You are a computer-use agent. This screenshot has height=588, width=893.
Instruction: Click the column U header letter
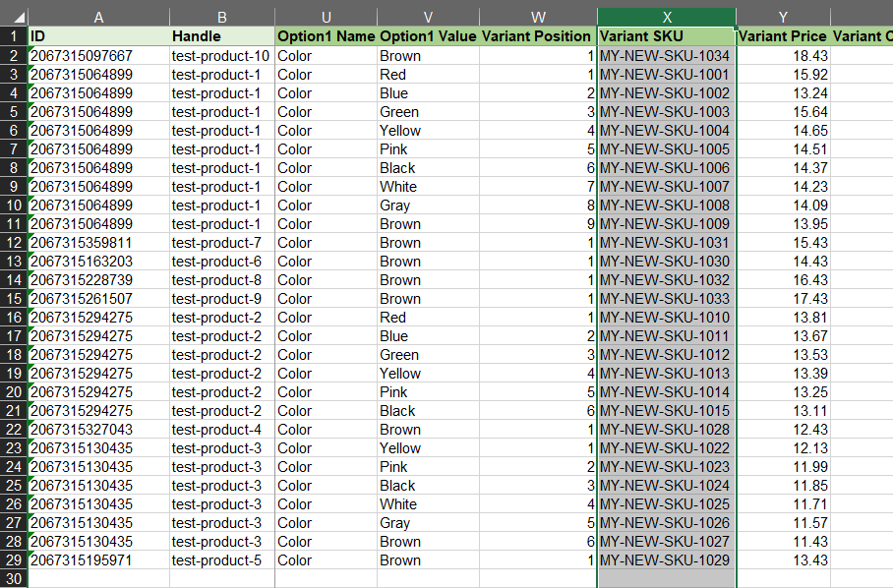pyautogui.click(x=326, y=17)
